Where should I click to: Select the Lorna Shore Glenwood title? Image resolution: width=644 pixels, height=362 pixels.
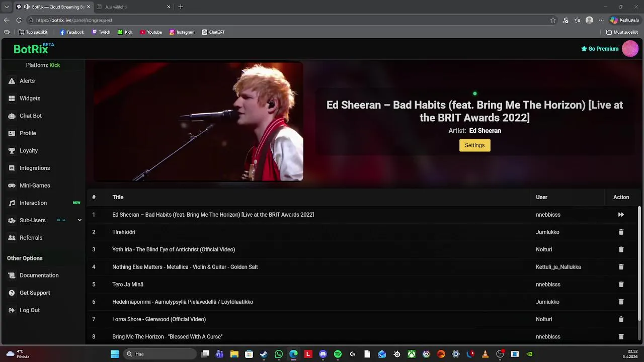pos(159,319)
